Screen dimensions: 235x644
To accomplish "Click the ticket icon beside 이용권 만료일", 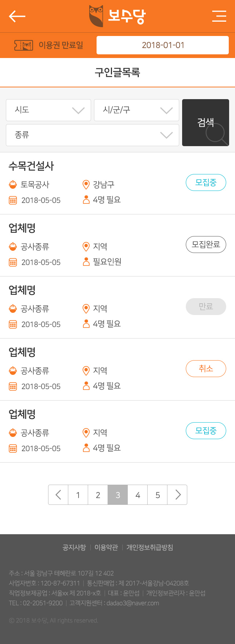I will tap(23, 45).
